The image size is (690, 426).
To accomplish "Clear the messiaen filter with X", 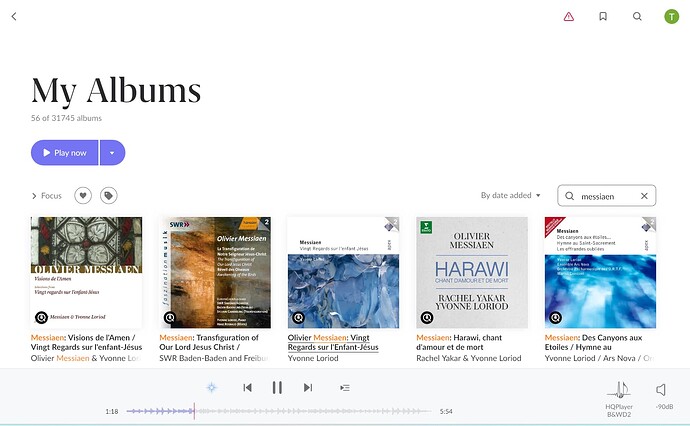I will pyautogui.click(x=644, y=196).
